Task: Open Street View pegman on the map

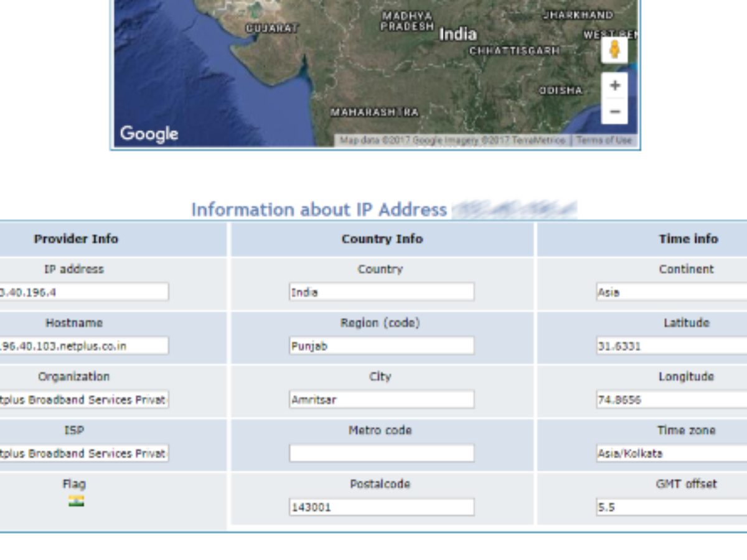Action: click(614, 50)
